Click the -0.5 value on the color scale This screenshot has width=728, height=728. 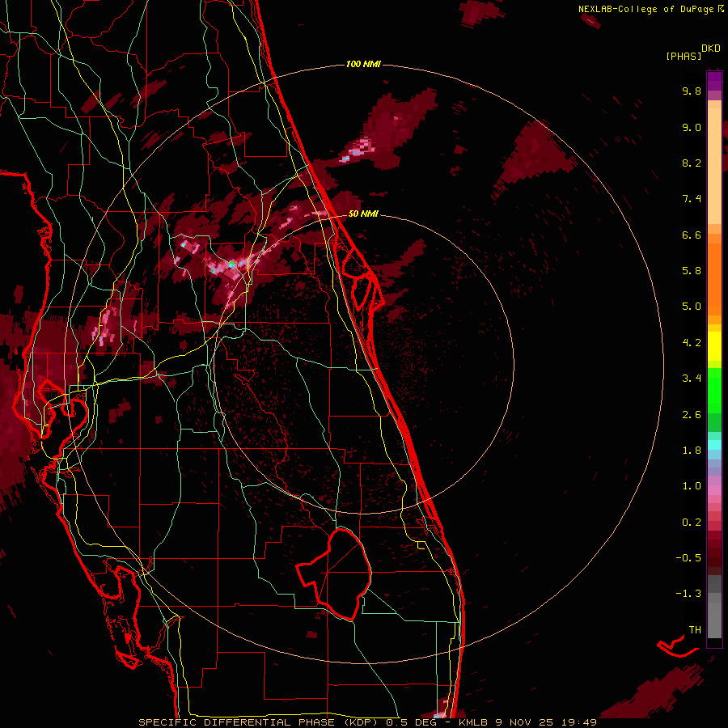[x=688, y=558]
